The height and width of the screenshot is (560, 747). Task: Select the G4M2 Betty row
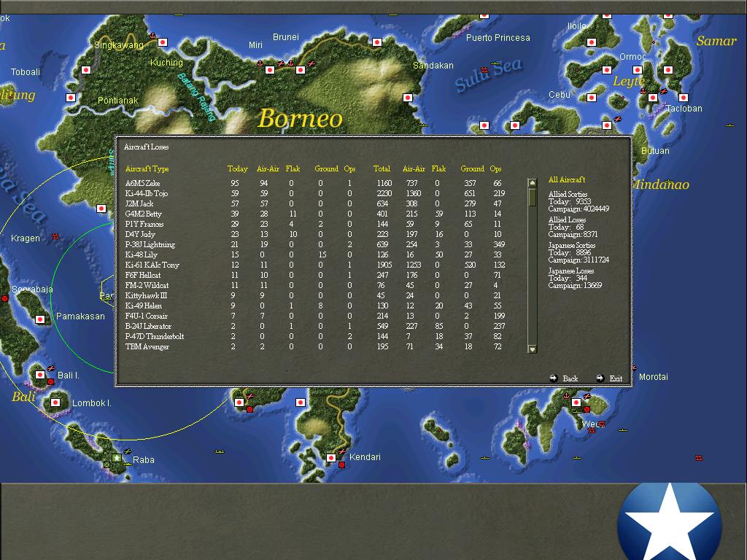pyautogui.click(x=315, y=214)
